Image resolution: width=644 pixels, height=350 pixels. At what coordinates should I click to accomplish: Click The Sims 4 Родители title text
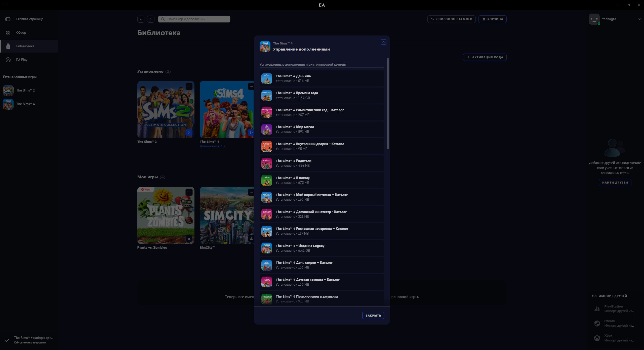coord(293,161)
